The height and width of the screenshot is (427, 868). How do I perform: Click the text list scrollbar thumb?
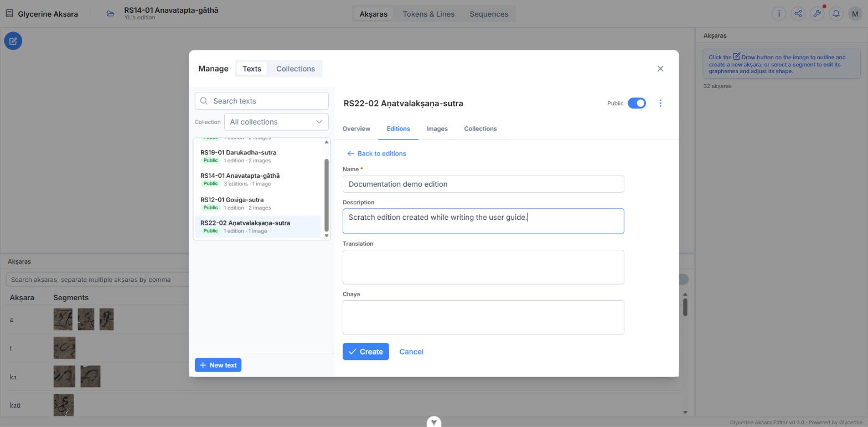(x=327, y=195)
